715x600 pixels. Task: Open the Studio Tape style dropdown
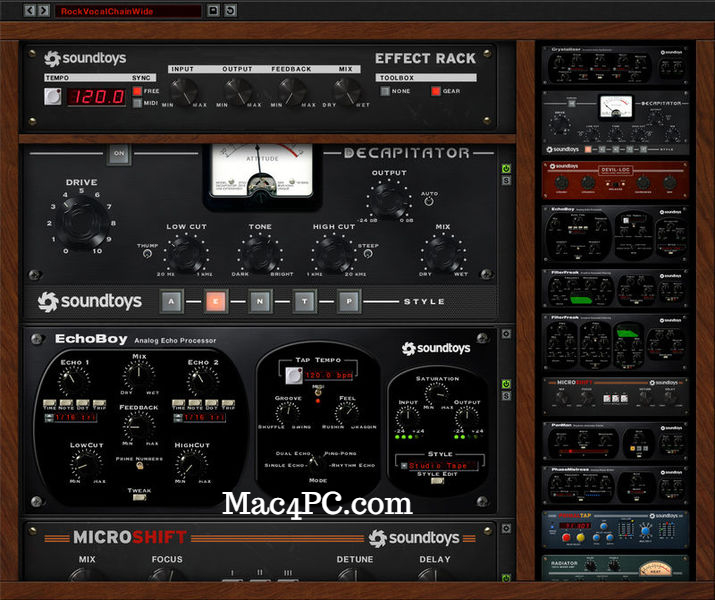click(x=438, y=466)
